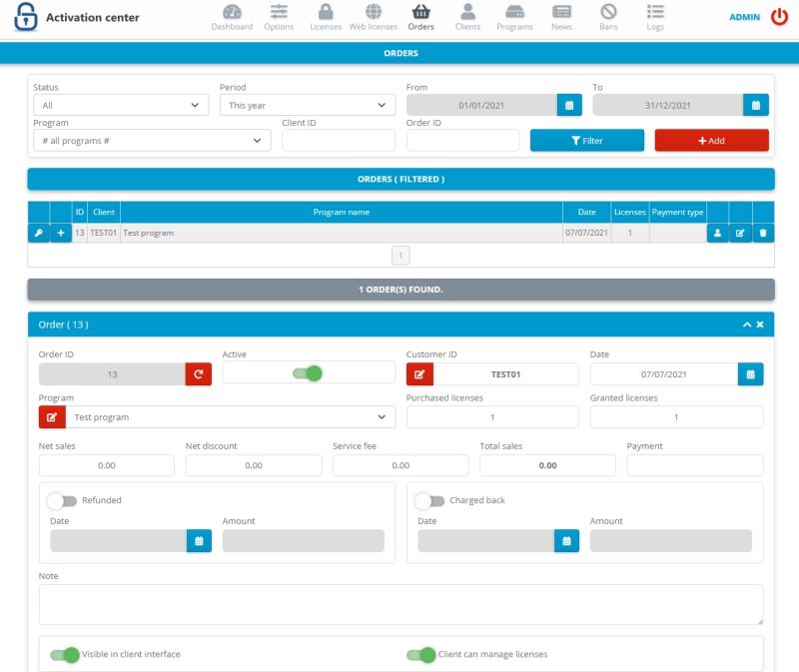Apply the Filter button
The height and width of the screenshot is (672, 799).
(x=587, y=140)
